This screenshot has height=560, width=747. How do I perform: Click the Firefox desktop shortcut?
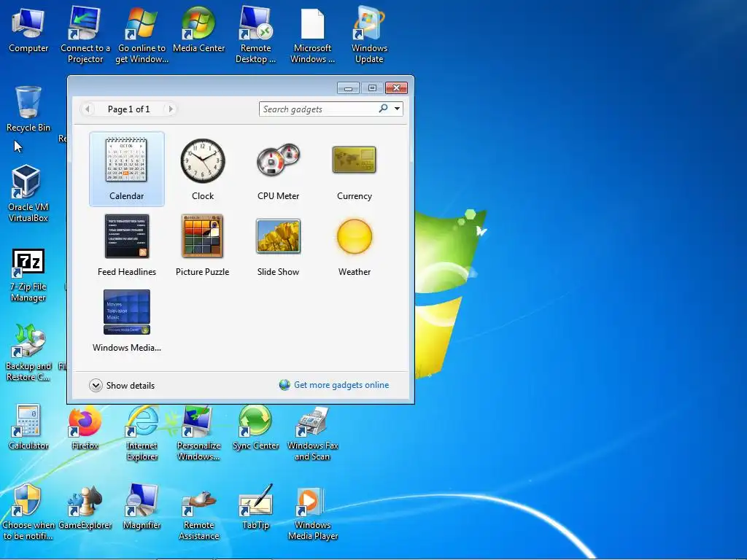[85, 427]
